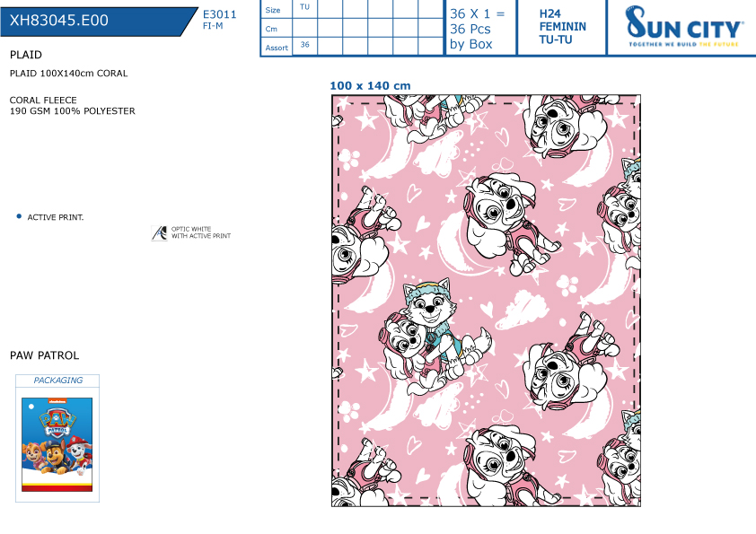Screen dimensions: 756x534
Task: Click the Active Print triangle icon
Action: coord(159,232)
